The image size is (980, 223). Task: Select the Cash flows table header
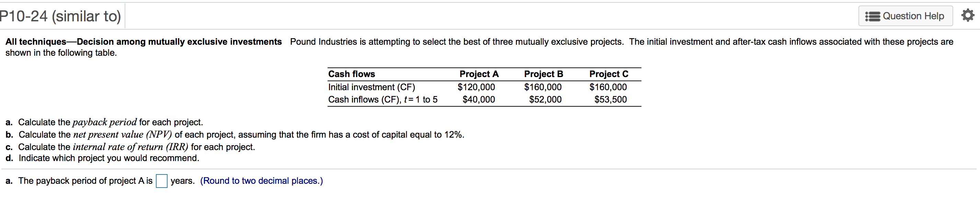pyautogui.click(x=351, y=74)
